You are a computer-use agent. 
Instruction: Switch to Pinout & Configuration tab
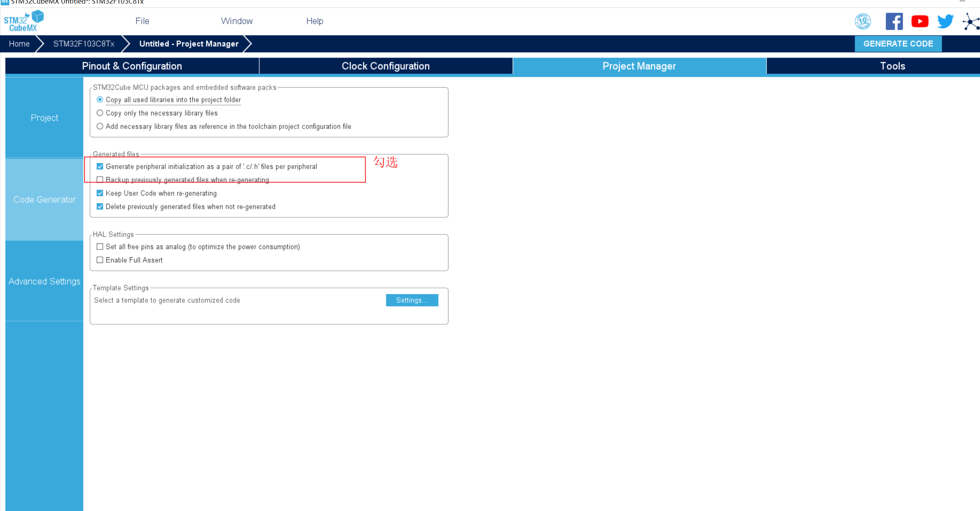(132, 66)
